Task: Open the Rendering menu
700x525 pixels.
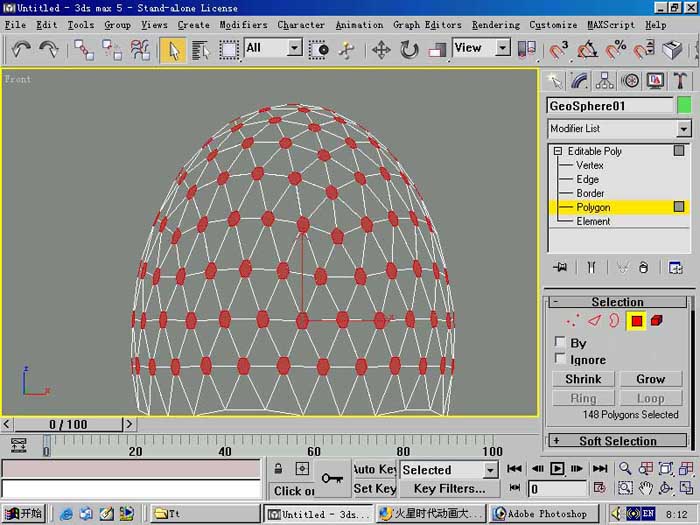Action: click(x=496, y=25)
